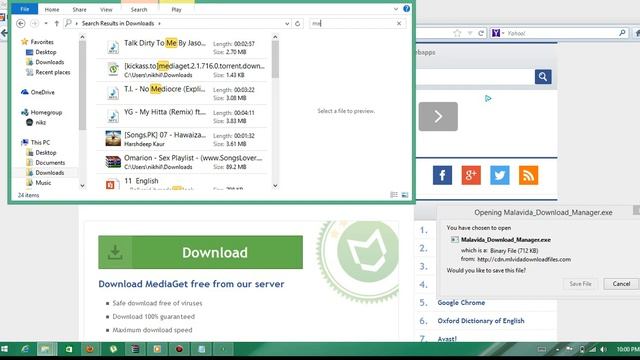Open the Share ribbon tab
Image resolution: width=640 pixels, height=360 pixels.
click(x=79, y=9)
